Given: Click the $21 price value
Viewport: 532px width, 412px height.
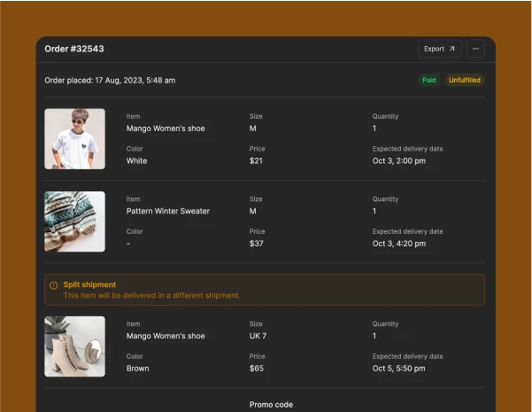Looking at the screenshot, I should [256, 161].
